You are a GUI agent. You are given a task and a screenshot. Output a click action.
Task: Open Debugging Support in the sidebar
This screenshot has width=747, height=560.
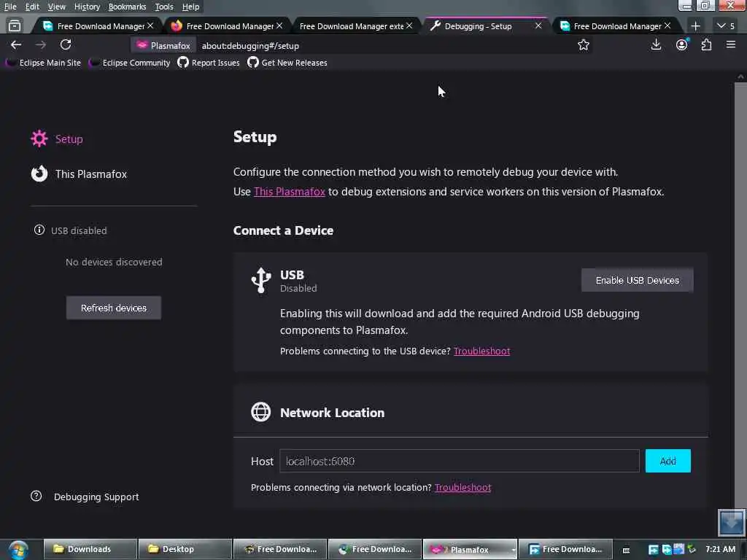85,496
